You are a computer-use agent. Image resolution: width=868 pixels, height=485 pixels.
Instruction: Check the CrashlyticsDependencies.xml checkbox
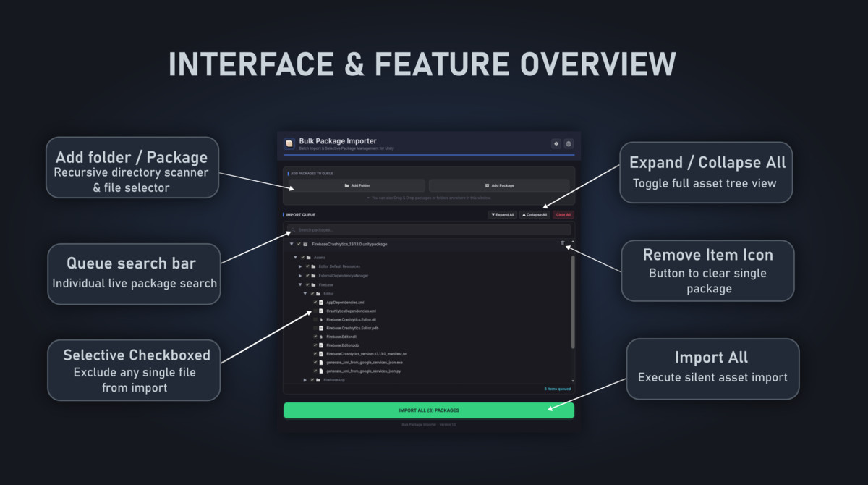coord(315,311)
